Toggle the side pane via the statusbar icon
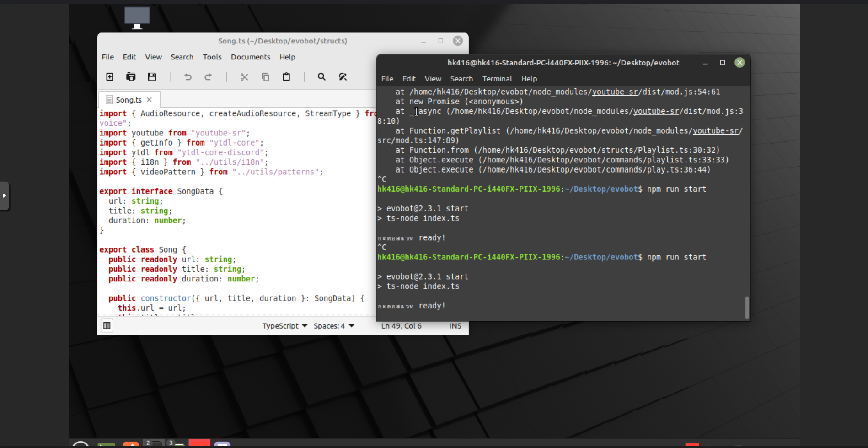 [x=106, y=325]
